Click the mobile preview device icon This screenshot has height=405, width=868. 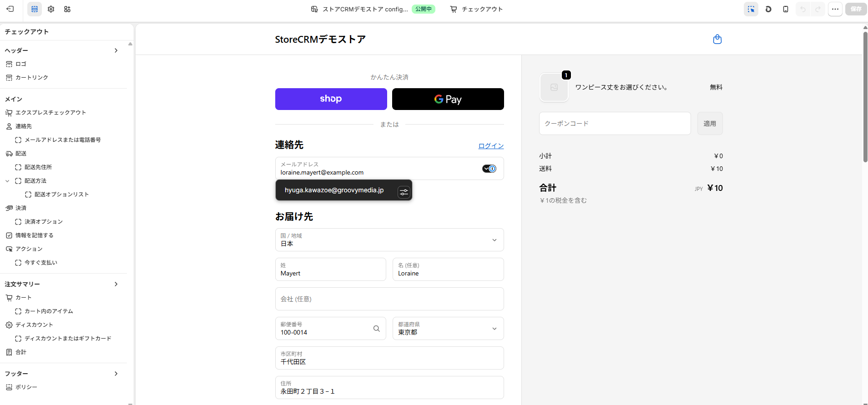point(786,9)
